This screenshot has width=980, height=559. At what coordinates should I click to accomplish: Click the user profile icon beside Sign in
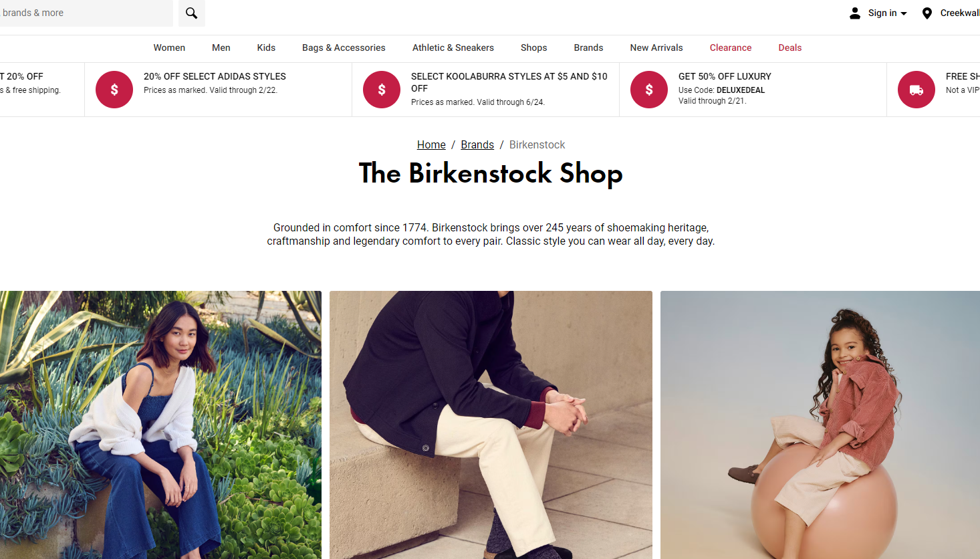[855, 13]
